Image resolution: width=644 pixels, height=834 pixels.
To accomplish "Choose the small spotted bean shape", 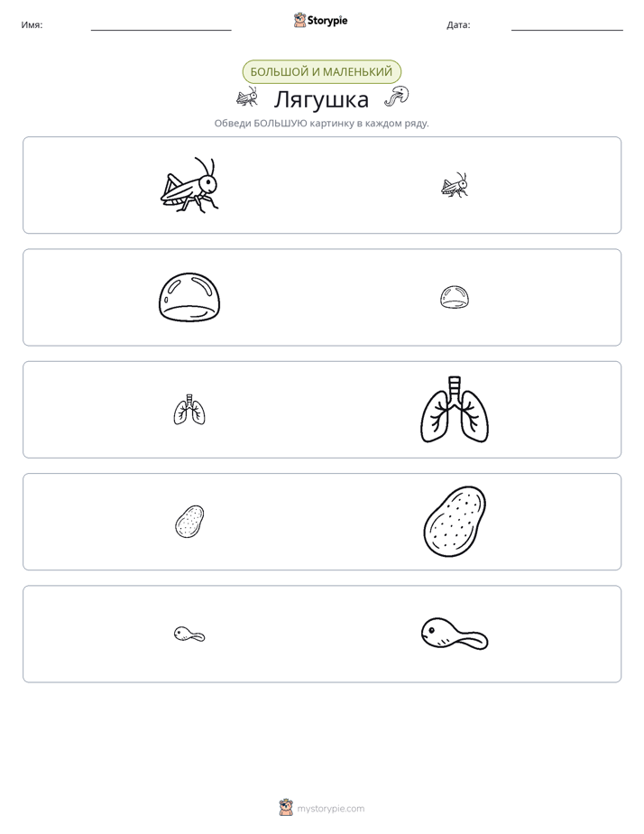I will click(x=189, y=522).
